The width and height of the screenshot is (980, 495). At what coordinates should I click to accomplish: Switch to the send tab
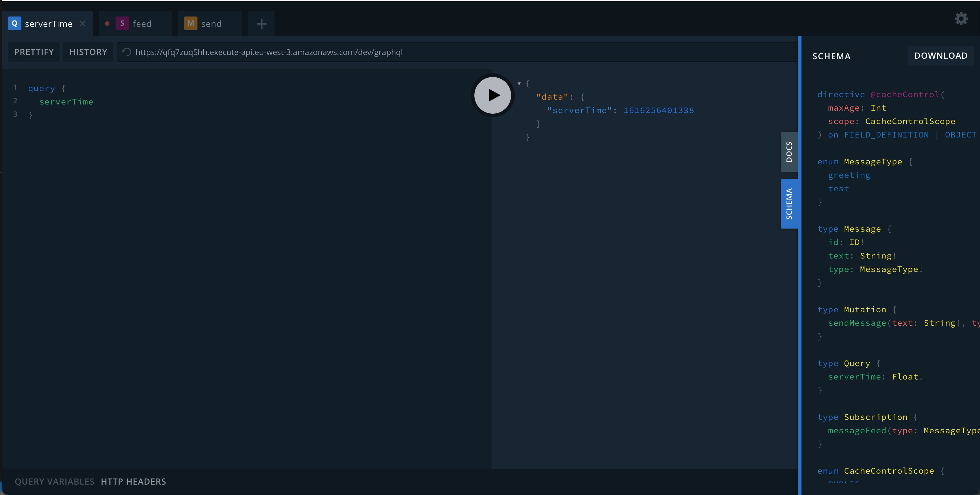pyautogui.click(x=210, y=24)
